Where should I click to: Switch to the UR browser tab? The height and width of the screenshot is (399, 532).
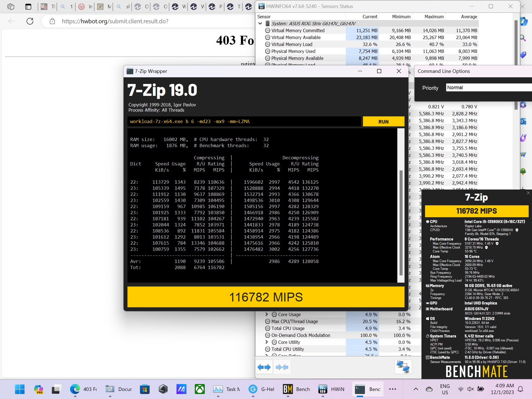48,7
